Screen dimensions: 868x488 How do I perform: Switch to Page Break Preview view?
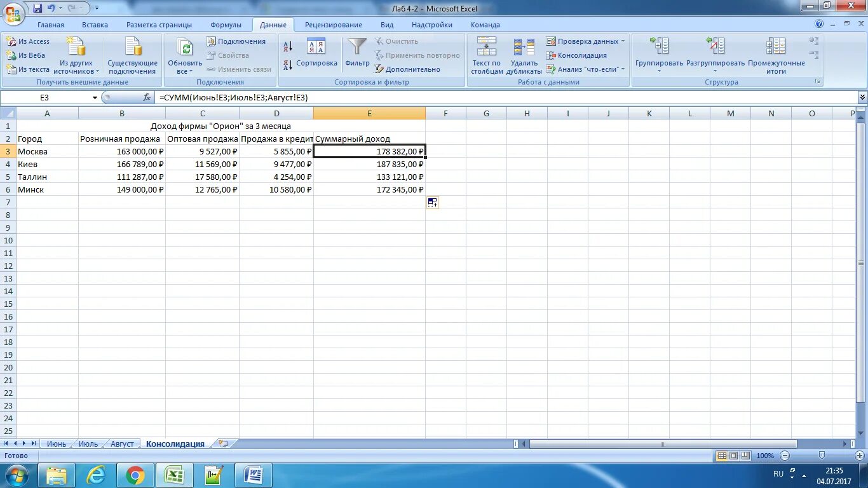pos(745,456)
